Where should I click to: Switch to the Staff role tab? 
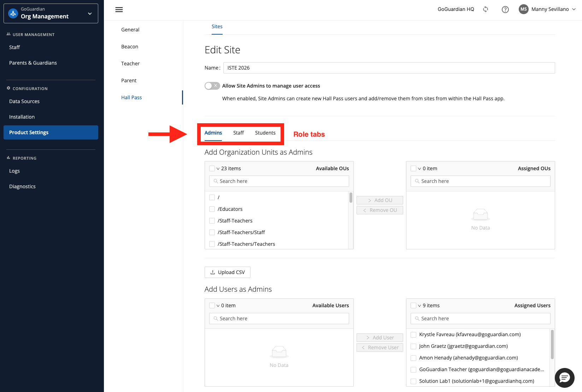(x=239, y=133)
